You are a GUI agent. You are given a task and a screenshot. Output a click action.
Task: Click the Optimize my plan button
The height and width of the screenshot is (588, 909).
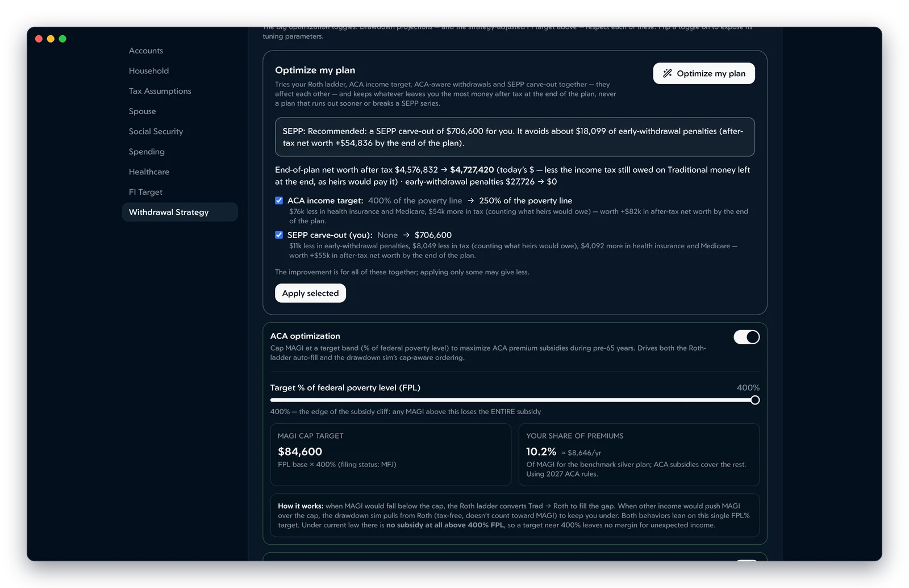click(x=704, y=73)
